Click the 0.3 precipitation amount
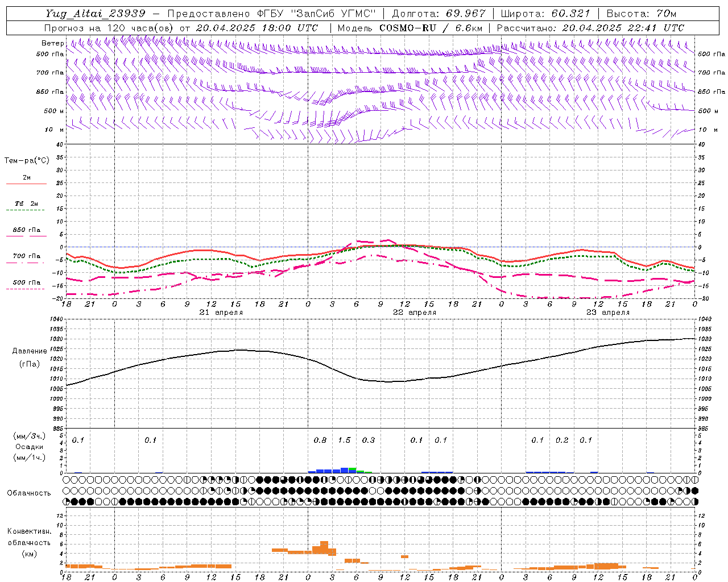This screenshot has height=582, width=728. [369, 440]
